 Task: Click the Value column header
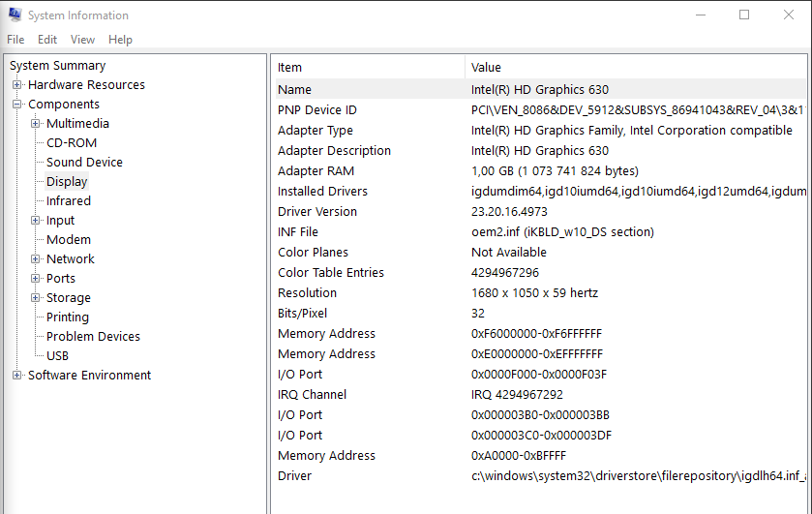pos(636,68)
